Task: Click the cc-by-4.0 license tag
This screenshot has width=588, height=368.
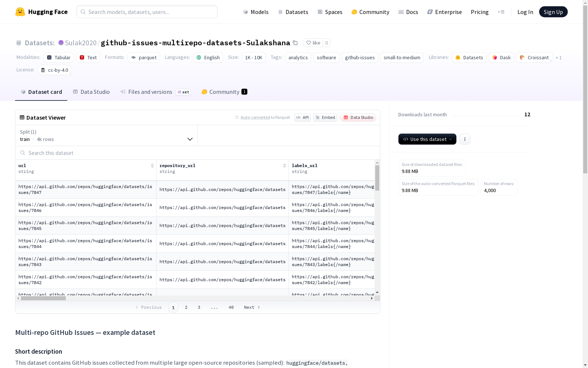Action: pyautogui.click(x=55, y=70)
